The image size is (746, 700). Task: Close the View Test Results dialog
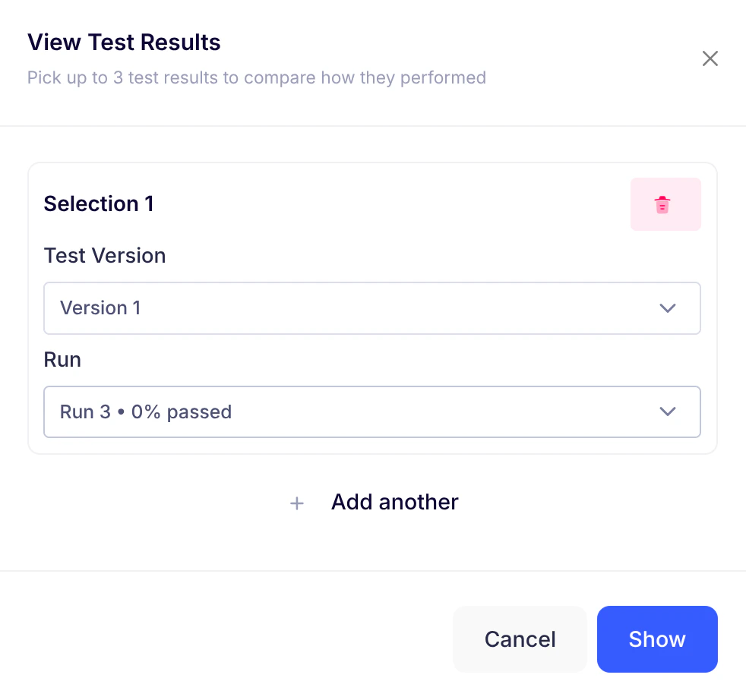click(710, 59)
